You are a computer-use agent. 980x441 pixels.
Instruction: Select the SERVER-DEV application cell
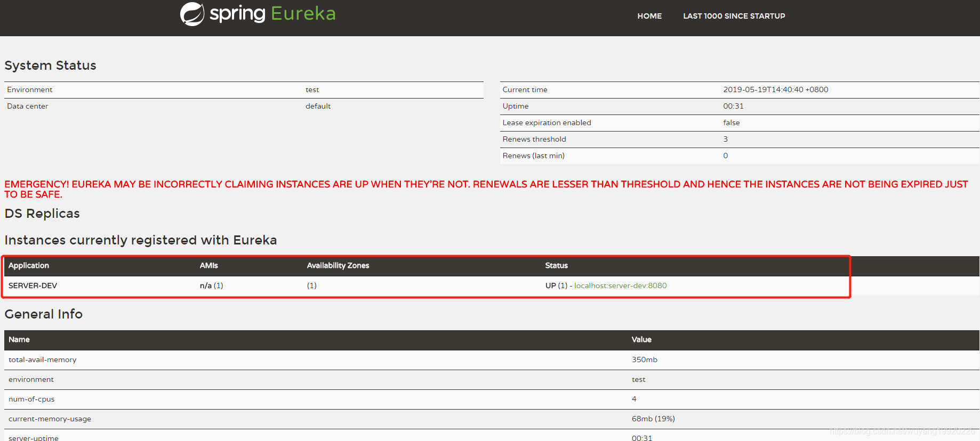pos(33,285)
